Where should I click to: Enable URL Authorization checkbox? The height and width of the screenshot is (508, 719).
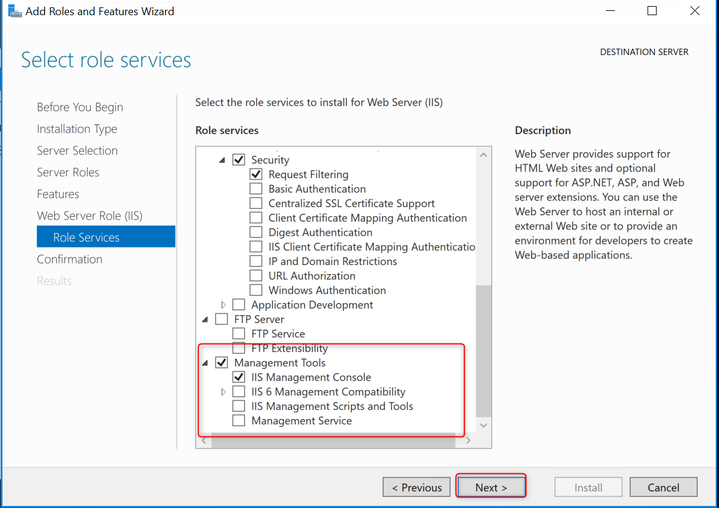256,276
